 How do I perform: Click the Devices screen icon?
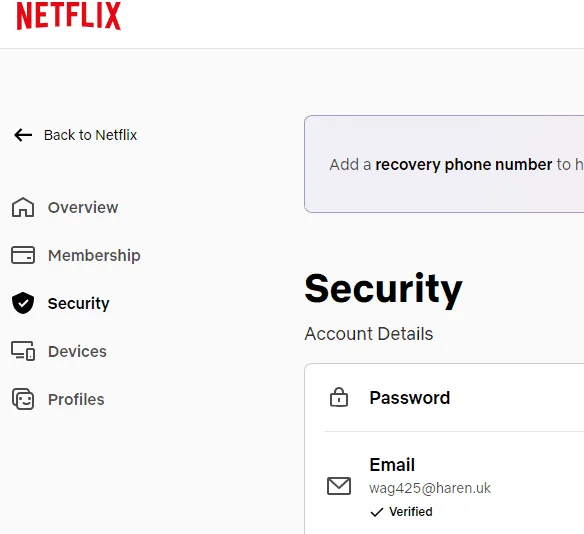point(23,351)
